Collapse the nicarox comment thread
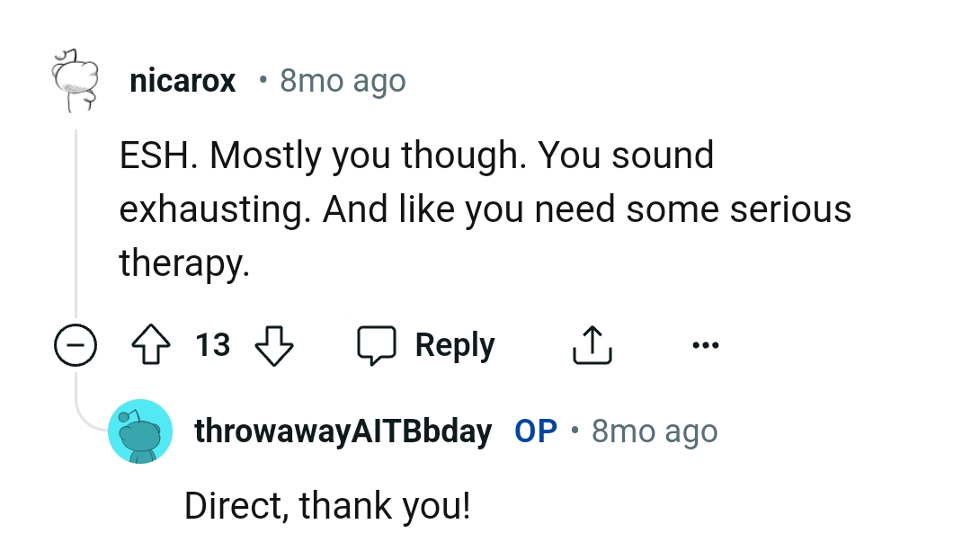Screen dimensions: 971x560 76,346
